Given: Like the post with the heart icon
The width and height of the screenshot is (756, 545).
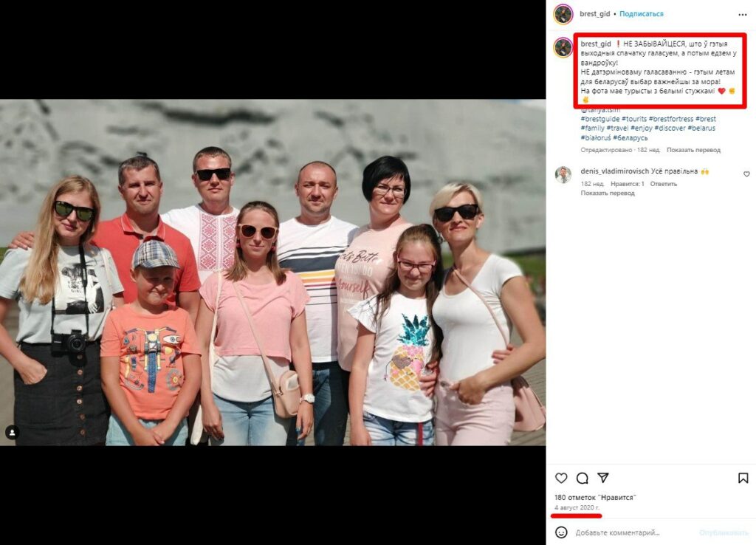Looking at the screenshot, I should [561, 478].
